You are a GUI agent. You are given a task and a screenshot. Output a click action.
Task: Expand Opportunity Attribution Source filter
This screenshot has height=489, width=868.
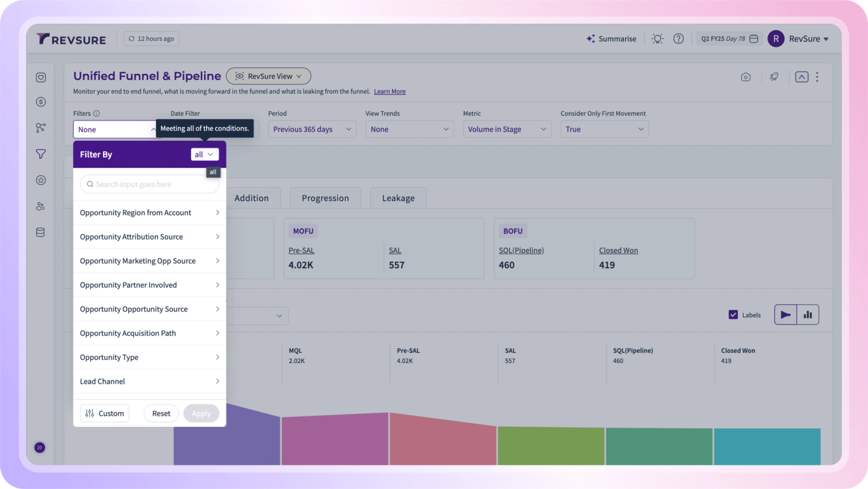click(x=149, y=236)
